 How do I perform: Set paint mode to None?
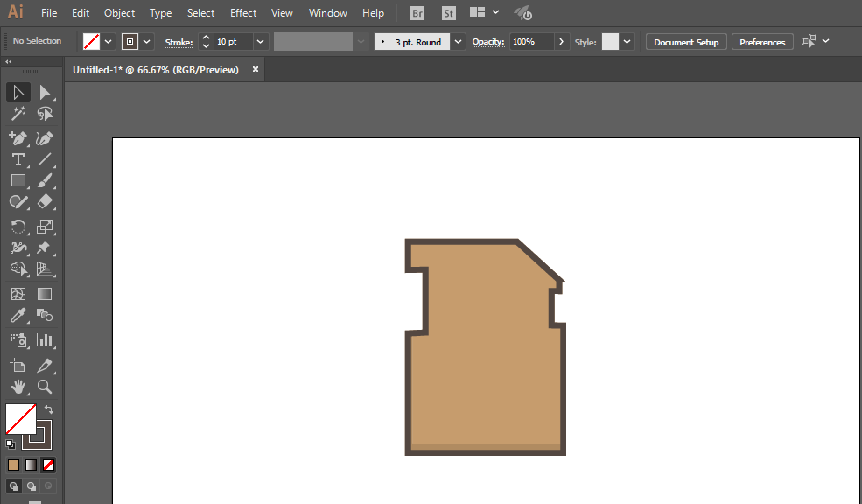point(48,465)
